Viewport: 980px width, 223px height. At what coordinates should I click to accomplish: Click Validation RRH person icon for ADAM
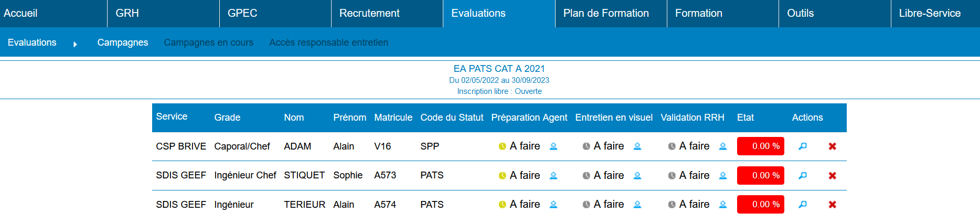[x=723, y=146]
